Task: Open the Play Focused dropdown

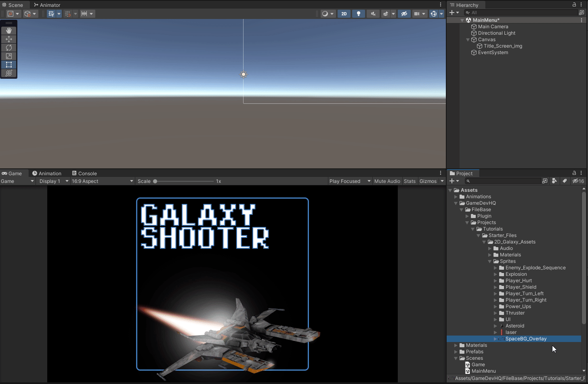Action: point(350,181)
